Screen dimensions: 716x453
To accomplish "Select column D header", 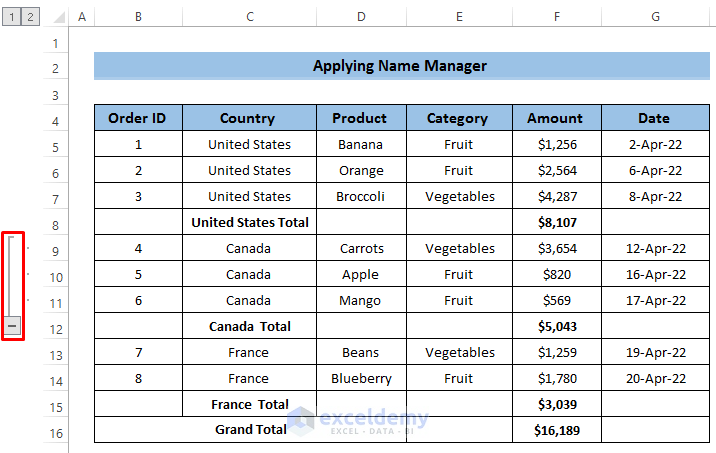I will click(x=360, y=17).
